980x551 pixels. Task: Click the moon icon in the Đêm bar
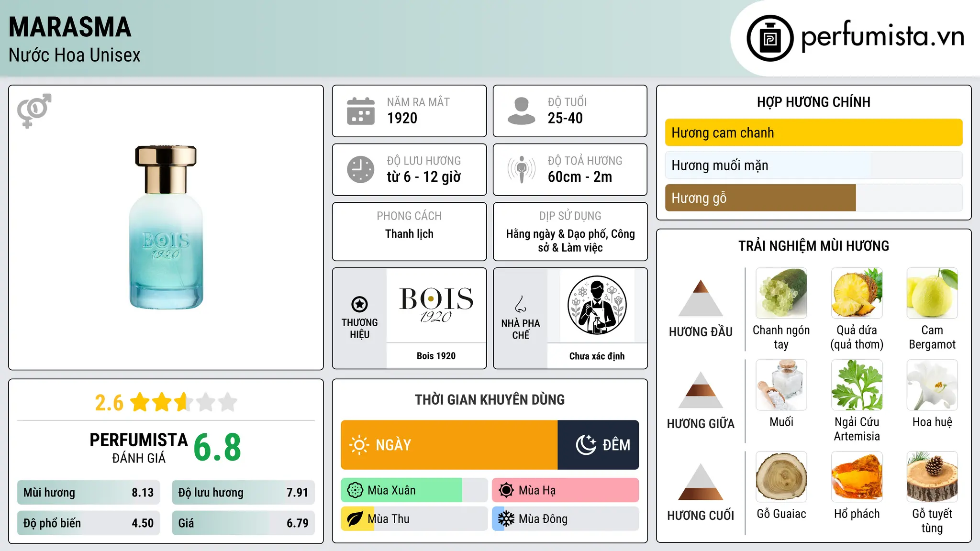[x=586, y=445]
